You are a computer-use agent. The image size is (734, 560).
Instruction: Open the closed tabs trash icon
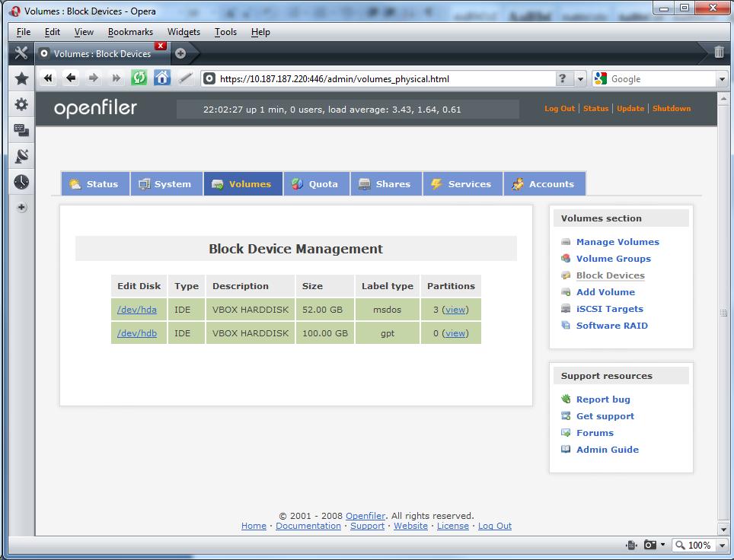[719, 52]
